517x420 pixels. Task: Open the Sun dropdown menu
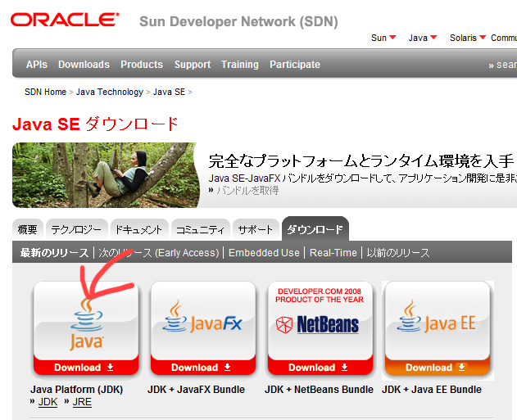(x=383, y=38)
